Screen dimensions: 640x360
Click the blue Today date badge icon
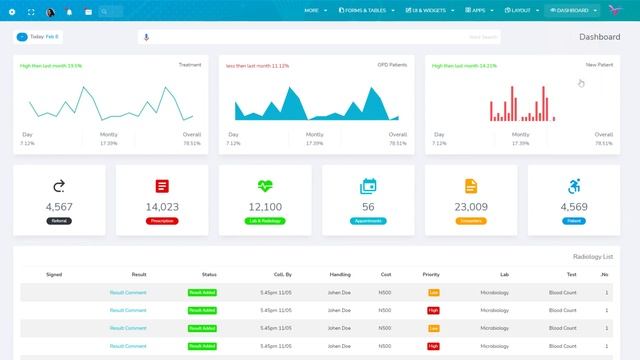[x=22, y=37]
